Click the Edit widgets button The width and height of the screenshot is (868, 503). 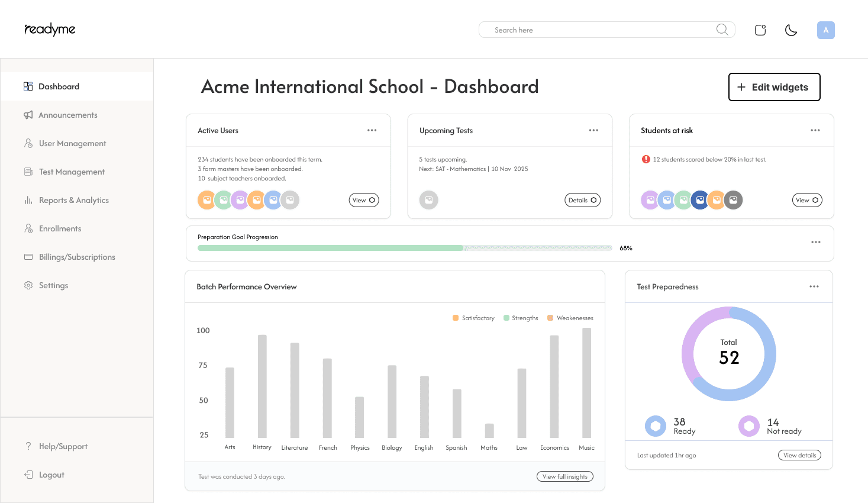tap(774, 86)
